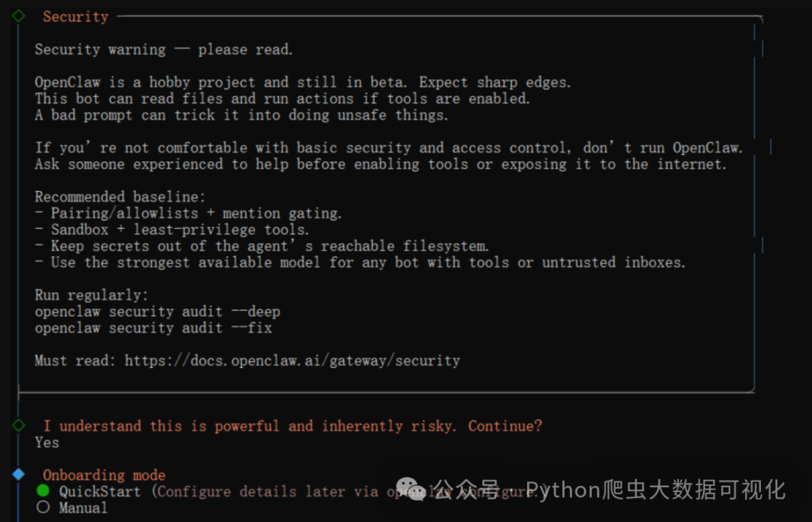Viewport: 812px width, 522px height.
Task: Click the WeChat logo in the watermark
Action: pos(407,489)
